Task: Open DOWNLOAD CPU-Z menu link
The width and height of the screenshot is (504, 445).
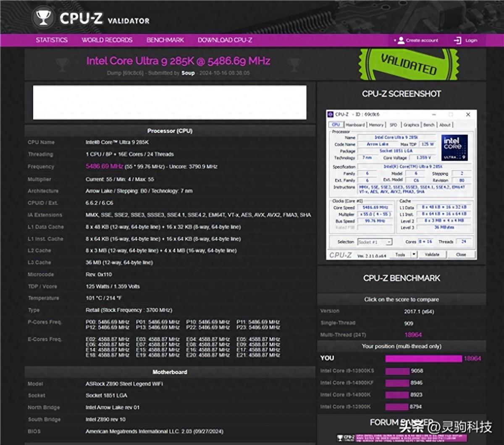Action: [225, 40]
